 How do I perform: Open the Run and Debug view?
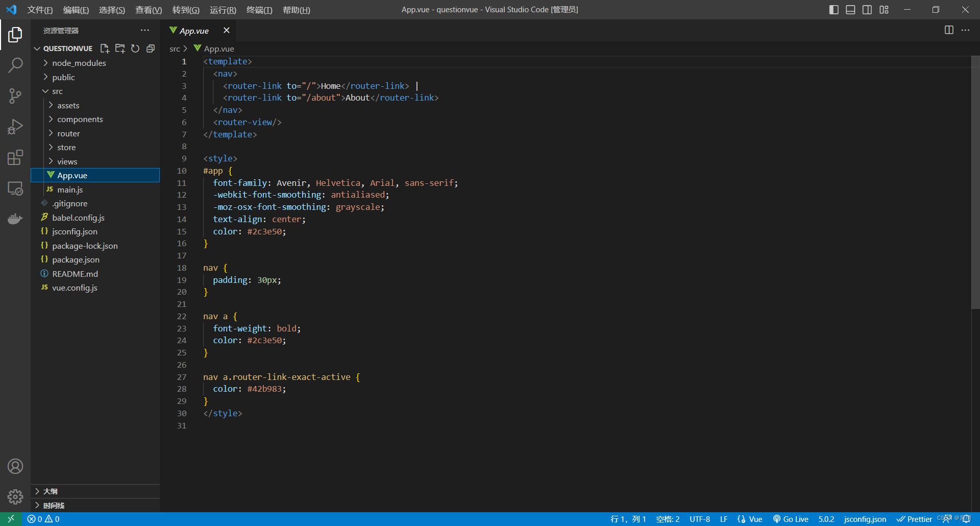pyautogui.click(x=15, y=127)
